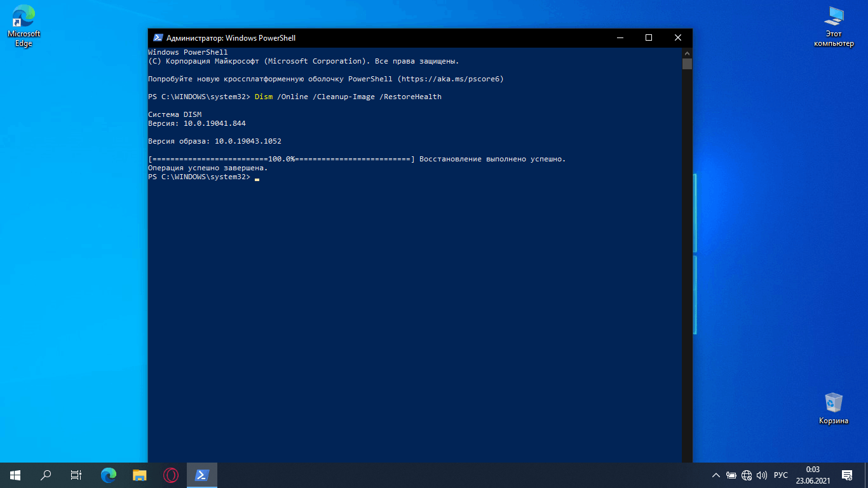868x488 pixels.
Task: Click the line "Версия образа: 10.0.19043.1052"
Action: pos(215,142)
